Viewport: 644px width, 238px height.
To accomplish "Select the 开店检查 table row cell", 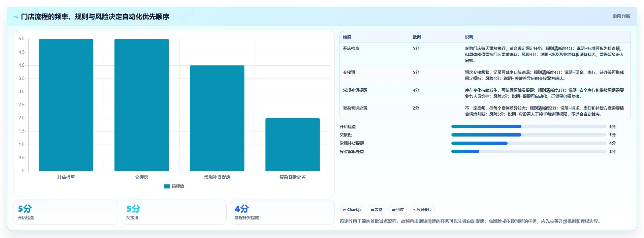I will pos(351,49).
